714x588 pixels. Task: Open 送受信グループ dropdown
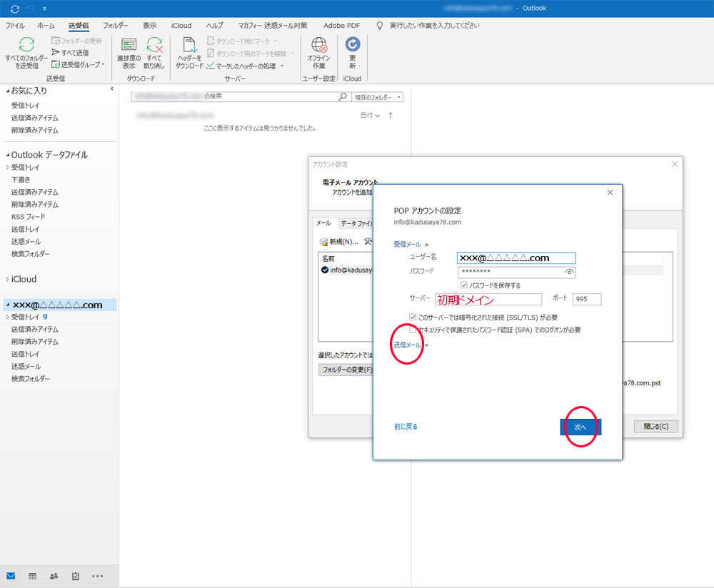(78, 65)
